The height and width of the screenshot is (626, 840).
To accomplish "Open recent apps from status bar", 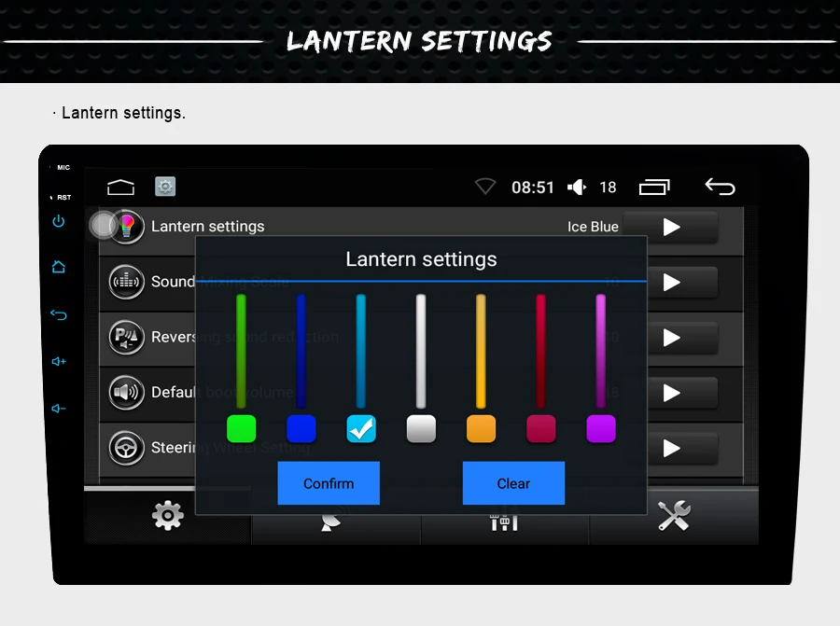I will click(x=654, y=187).
